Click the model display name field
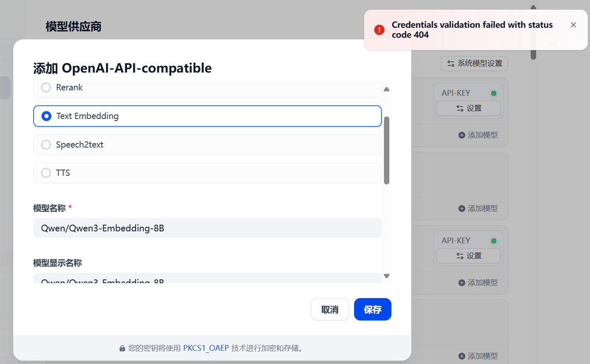Viewport: 590px width, 364px height. click(207, 278)
